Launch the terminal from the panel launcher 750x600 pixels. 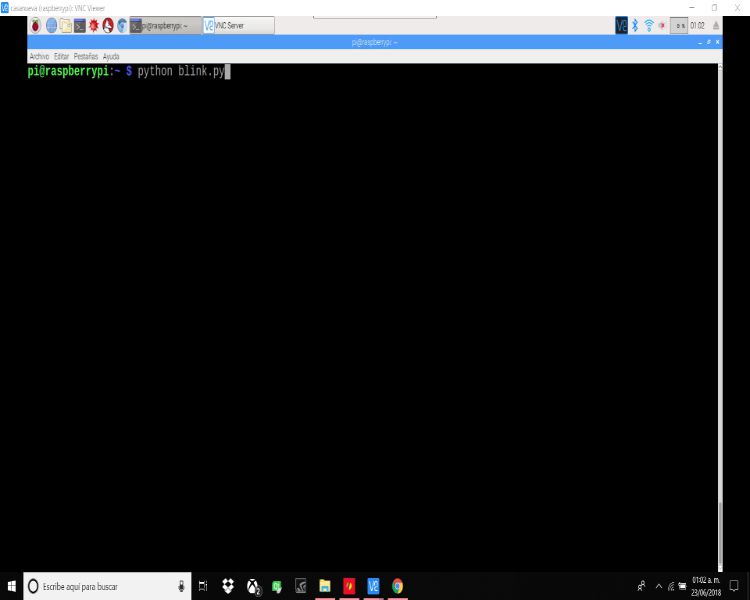(79, 26)
